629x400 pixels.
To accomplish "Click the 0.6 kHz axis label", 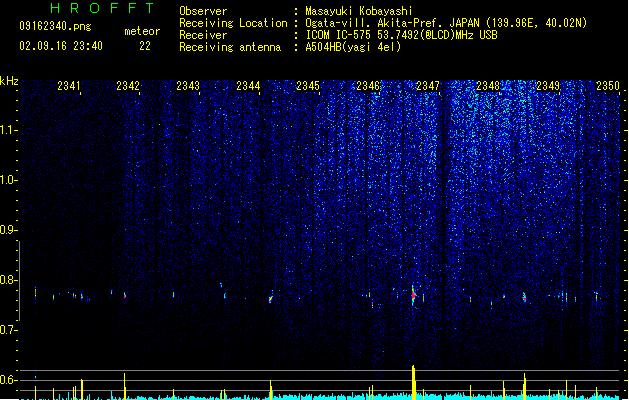I will point(8,380).
